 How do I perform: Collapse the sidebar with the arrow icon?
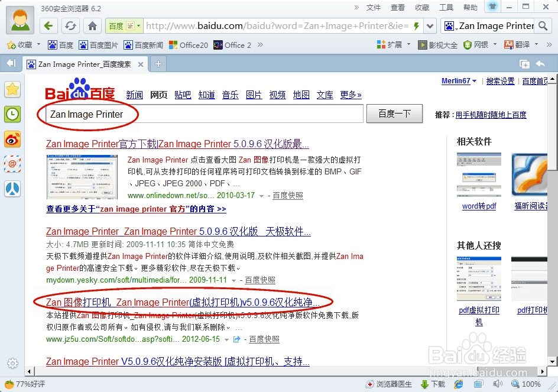tap(11, 63)
